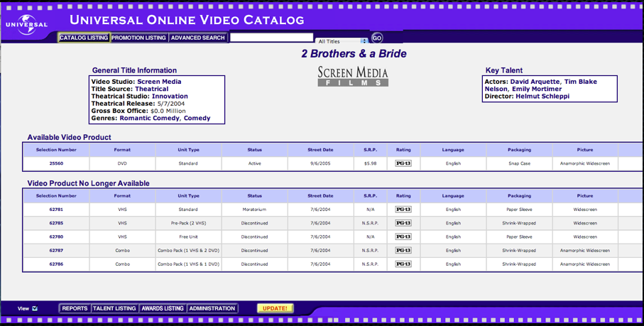Open actor Emily Mortimer link
The width and height of the screenshot is (644, 326).
click(537, 89)
